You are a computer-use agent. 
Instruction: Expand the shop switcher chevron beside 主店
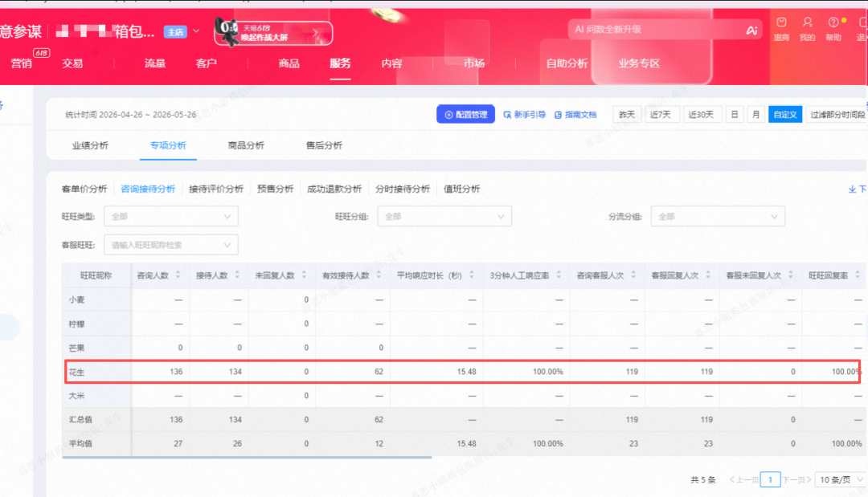pyautogui.click(x=196, y=31)
